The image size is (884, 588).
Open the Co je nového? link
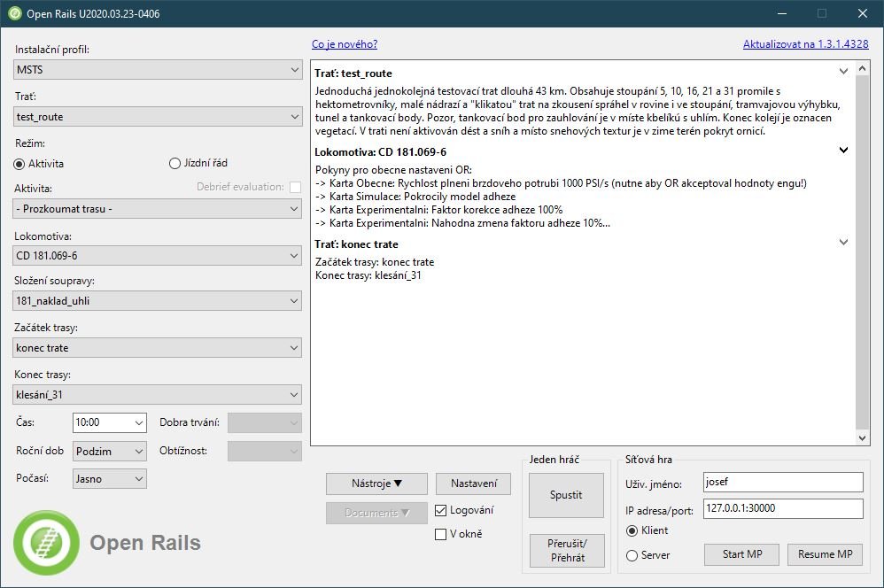345,43
